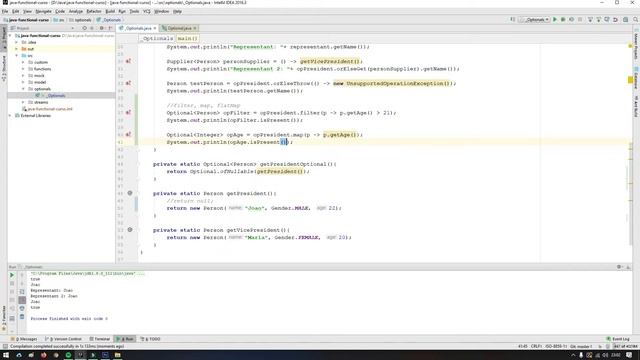Viewport: 640px width, 360px height.
Task: Select the mock package in the tree
Action: point(36,76)
